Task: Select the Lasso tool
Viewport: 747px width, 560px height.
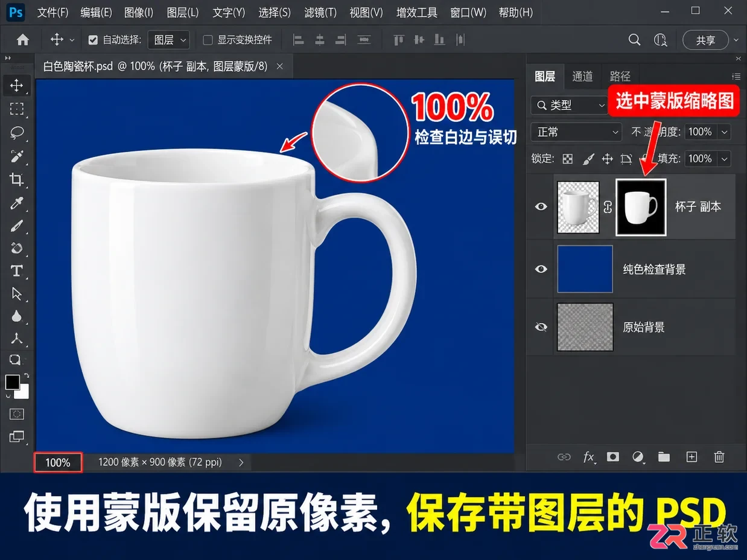Action: (x=16, y=132)
